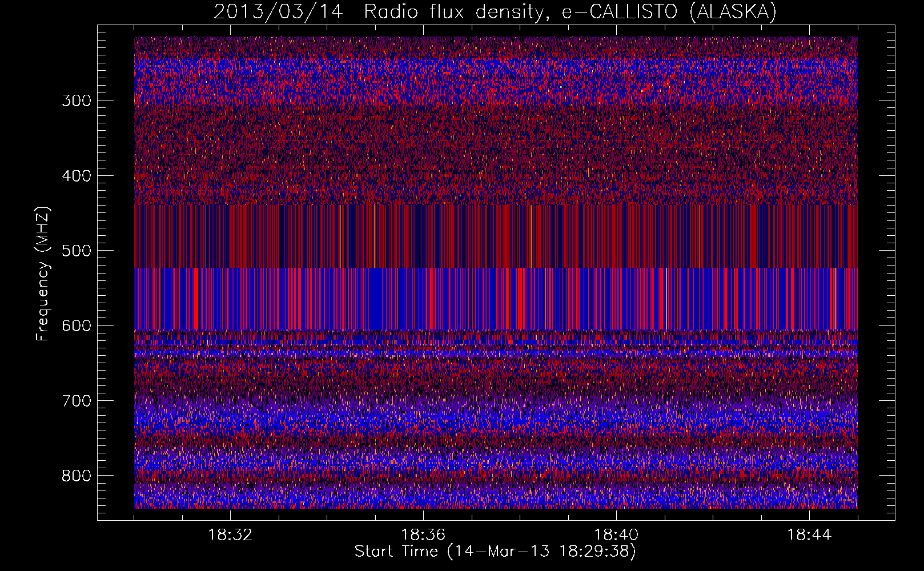Image resolution: width=924 pixels, height=571 pixels.
Task: Click the 400 frequency tick label
Action: [77, 176]
